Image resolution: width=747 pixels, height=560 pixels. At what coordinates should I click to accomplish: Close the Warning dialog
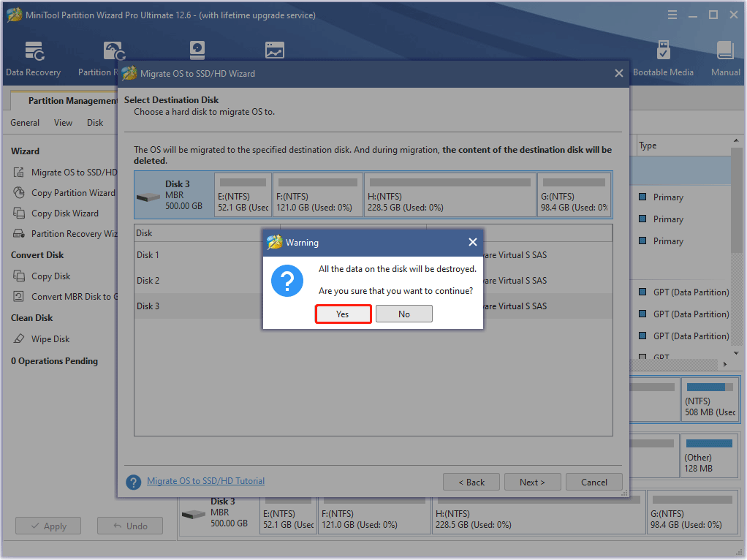pos(473,242)
